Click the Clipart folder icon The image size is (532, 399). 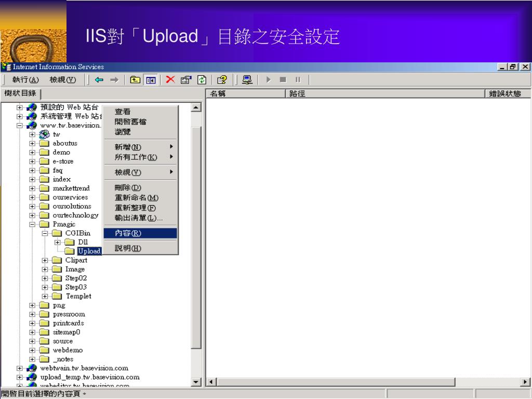pyautogui.click(x=57, y=260)
